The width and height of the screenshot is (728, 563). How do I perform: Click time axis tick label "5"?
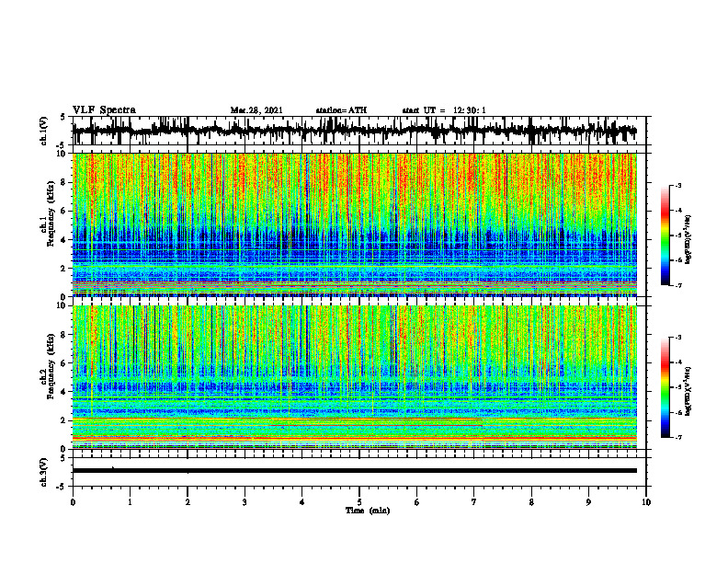tap(359, 502)
